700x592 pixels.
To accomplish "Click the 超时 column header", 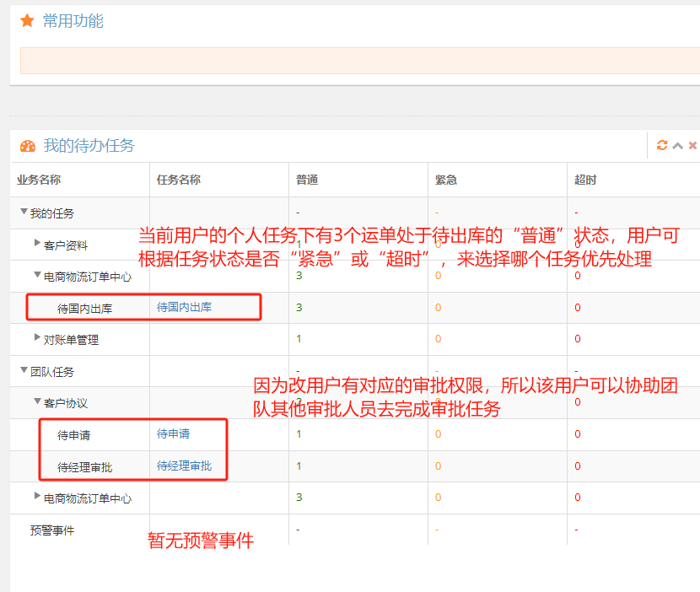I will [x=585, y=180].
